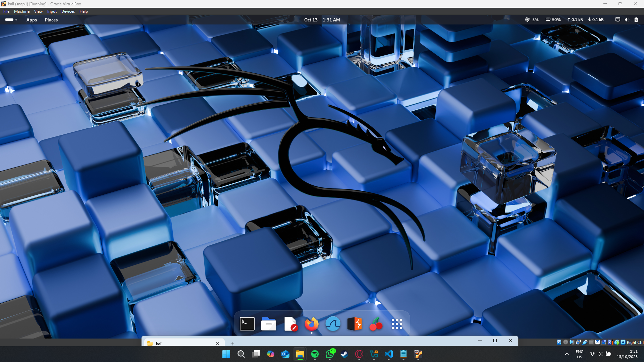
Task: Close the kali tab in File Explorer
Action: tap(217, 343)
